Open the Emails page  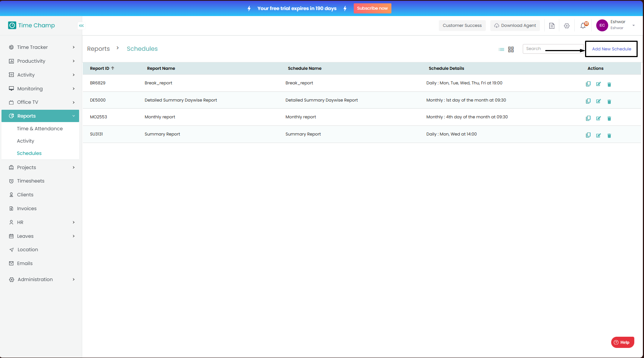click(25, 263)
